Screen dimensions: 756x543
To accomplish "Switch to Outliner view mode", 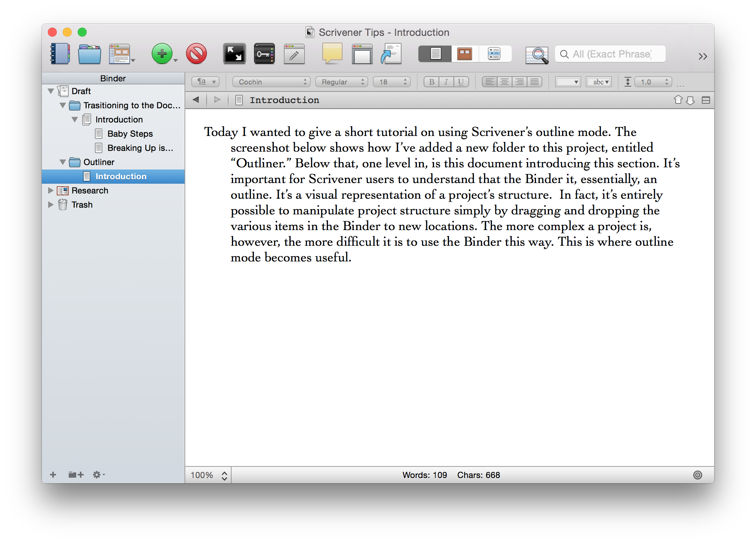I will pos(494,54).
